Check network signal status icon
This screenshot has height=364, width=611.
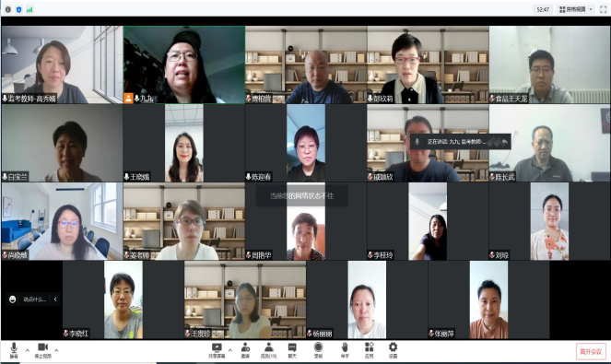(29, 9)
